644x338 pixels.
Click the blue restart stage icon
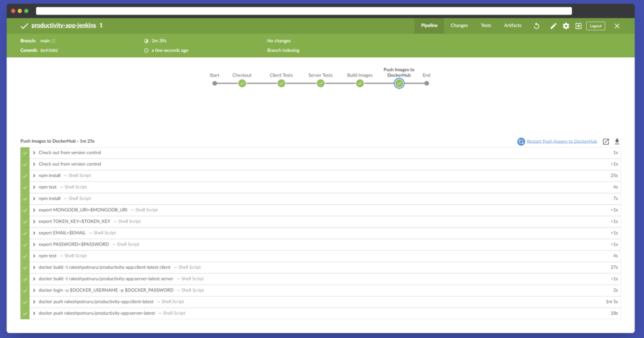click(521, 142)
